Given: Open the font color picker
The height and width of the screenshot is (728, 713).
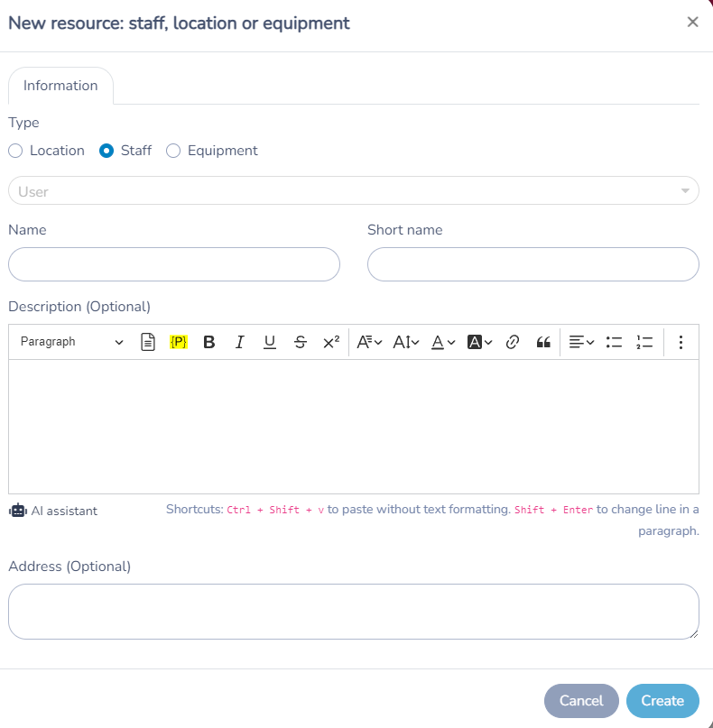Looking at the screenshot, I should coord(442,342).
